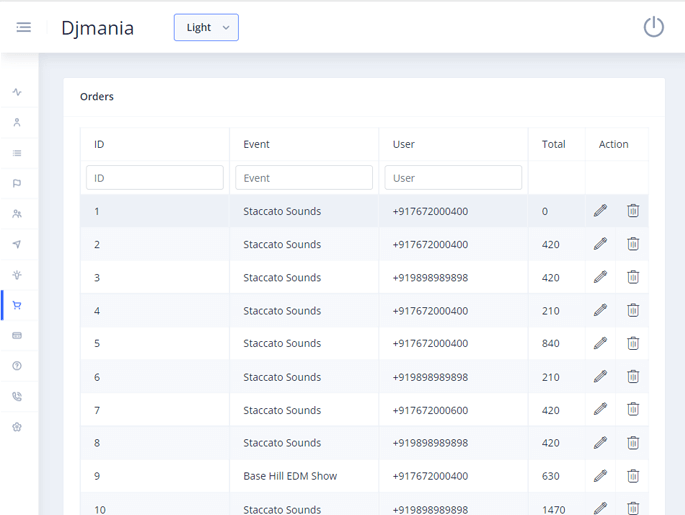Viewport: 685px width, 515px height.
Task: Open the shopping cart orders sidebar icon
Action: tap(17, 305)
